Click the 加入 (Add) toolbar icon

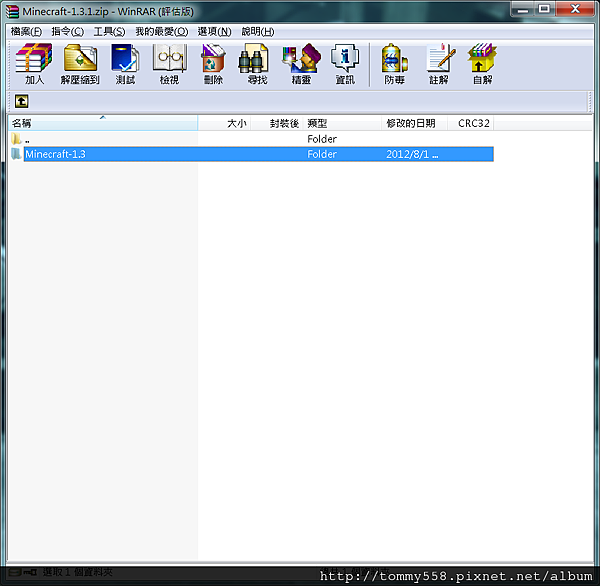[x=34, y=64]
